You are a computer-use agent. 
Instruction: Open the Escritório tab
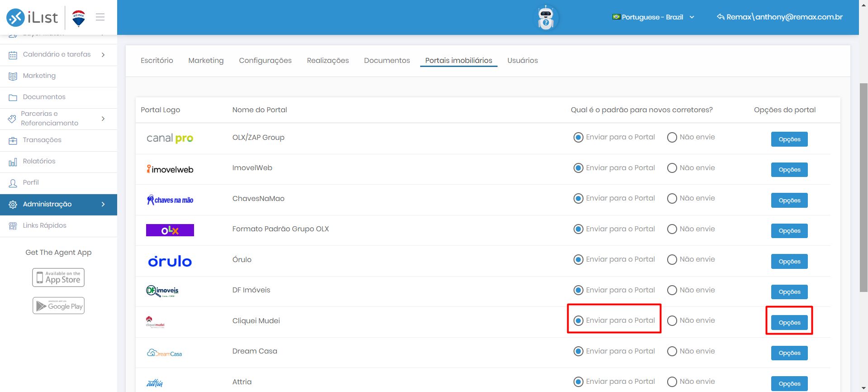coord(157,61)
